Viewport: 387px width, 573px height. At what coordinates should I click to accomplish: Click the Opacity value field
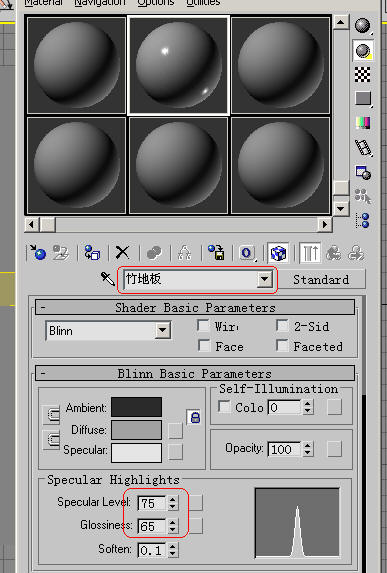pos(285,449)
